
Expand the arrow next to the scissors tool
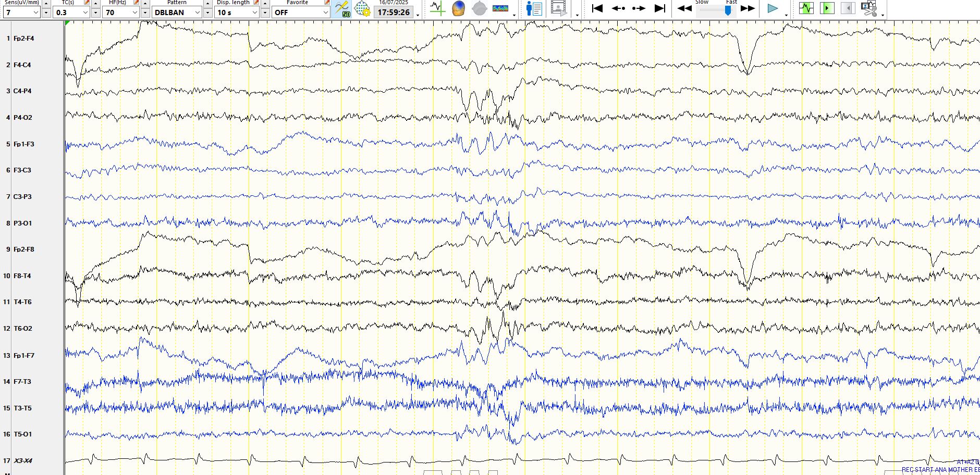[883, 15]
